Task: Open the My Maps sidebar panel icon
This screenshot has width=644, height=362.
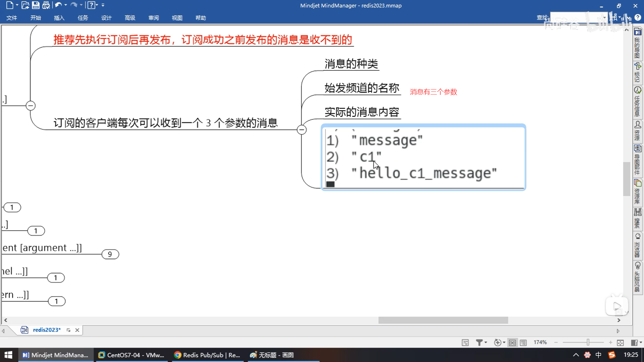Action: point(638,32)
